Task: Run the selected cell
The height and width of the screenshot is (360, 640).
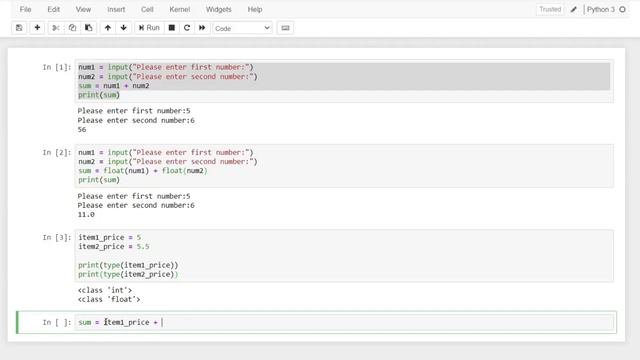Action: [149, 28]
